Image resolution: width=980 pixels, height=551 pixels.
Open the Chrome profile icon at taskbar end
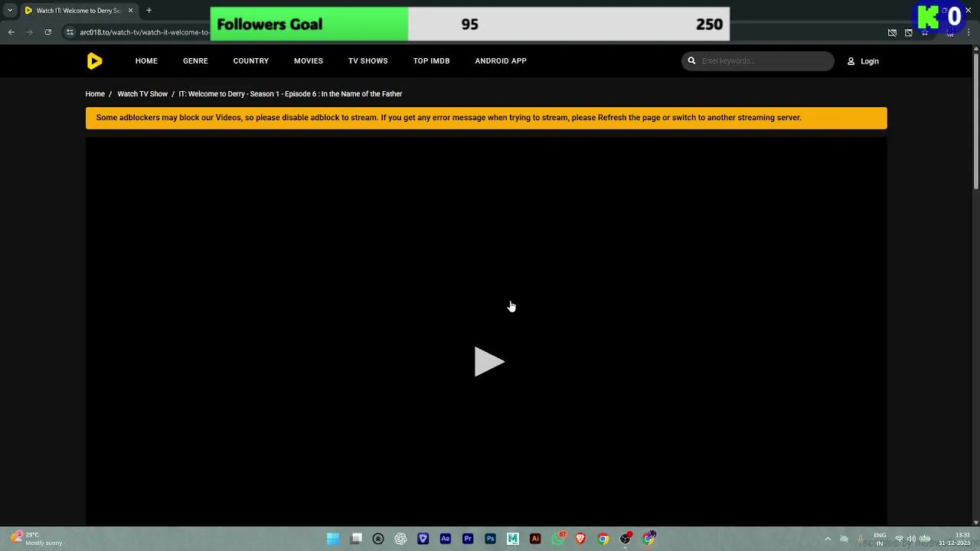coord(648,539)
